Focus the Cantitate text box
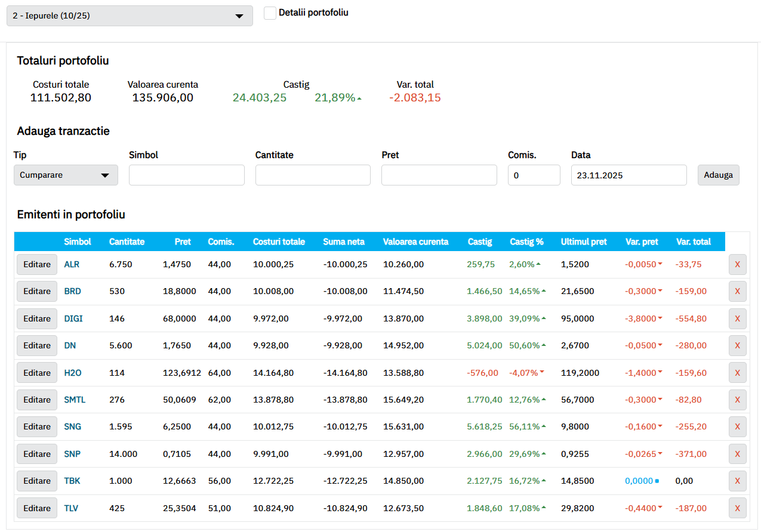Screen dimensions: 761x532 click(313, 175)
